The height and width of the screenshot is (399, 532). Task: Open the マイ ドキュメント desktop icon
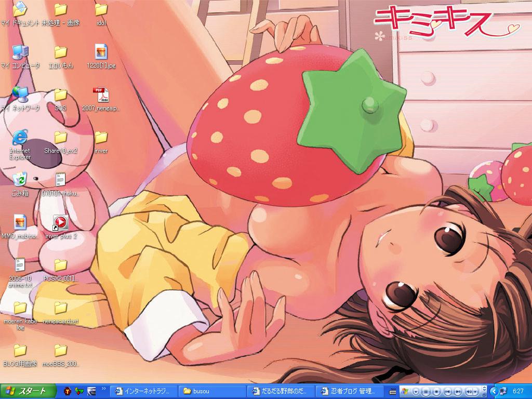coord(20,14)
